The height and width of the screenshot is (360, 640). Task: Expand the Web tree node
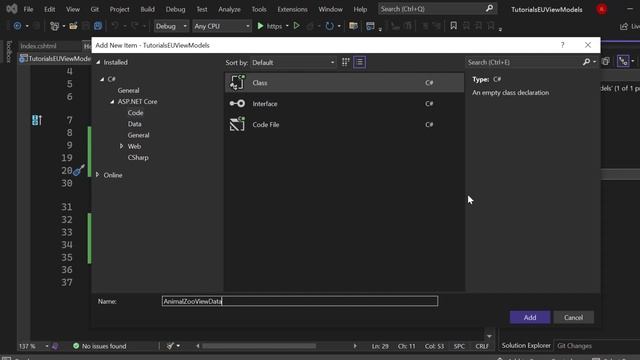coord(121,146)
